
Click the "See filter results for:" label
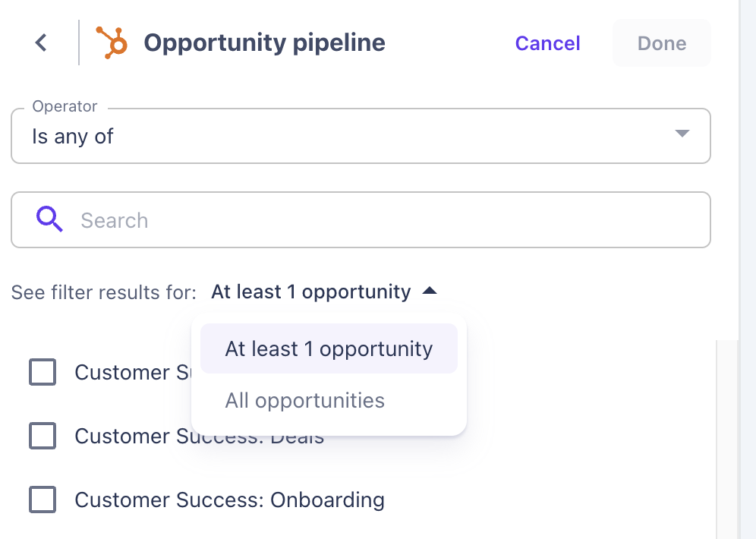coord(103,292)
